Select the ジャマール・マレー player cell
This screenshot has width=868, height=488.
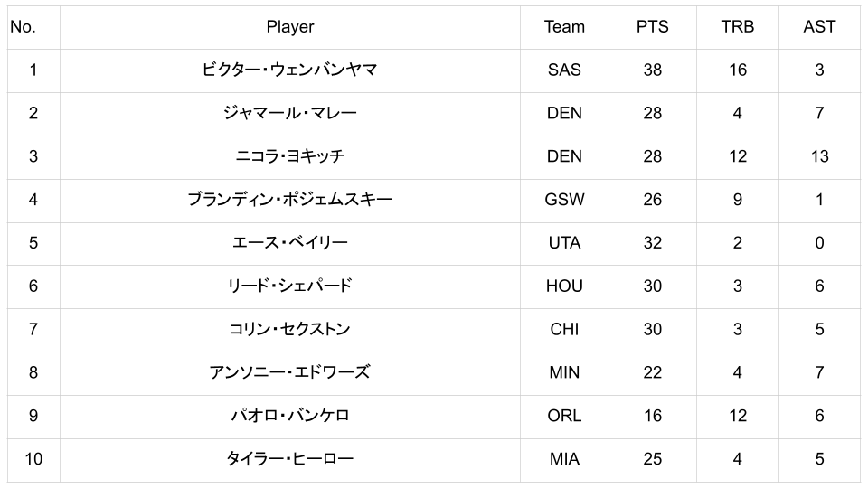[x=289, y=113]
